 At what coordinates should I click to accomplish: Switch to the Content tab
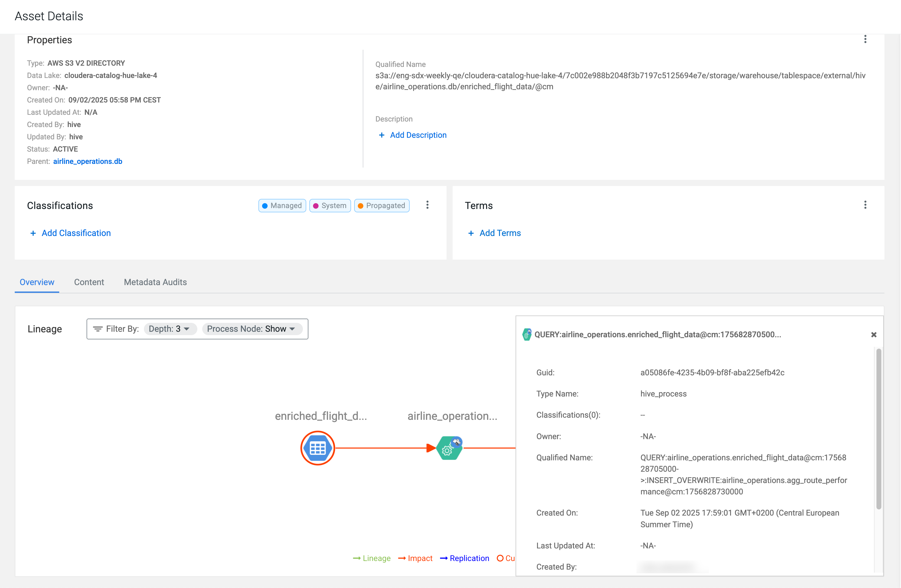(89, 282)
